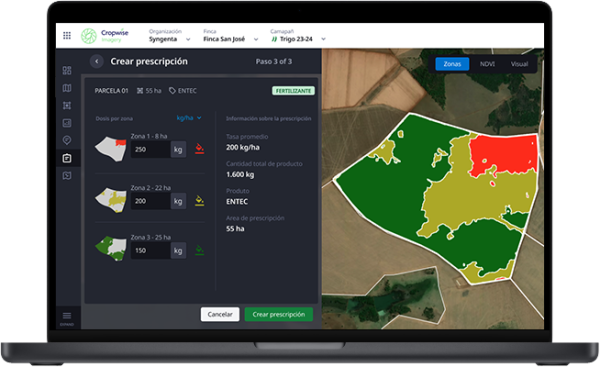
Task: Click the 200 kg/ha average rate value
Action: coord(243,147)
